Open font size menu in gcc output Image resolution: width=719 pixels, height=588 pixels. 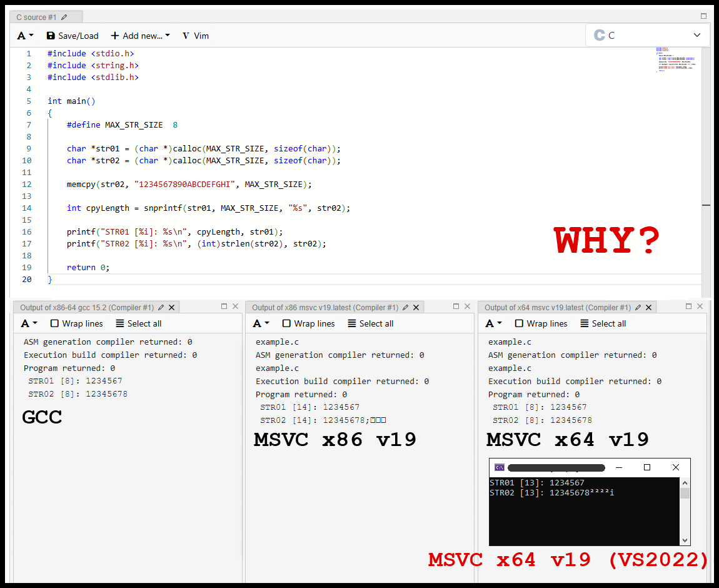[x=29, y=323]
